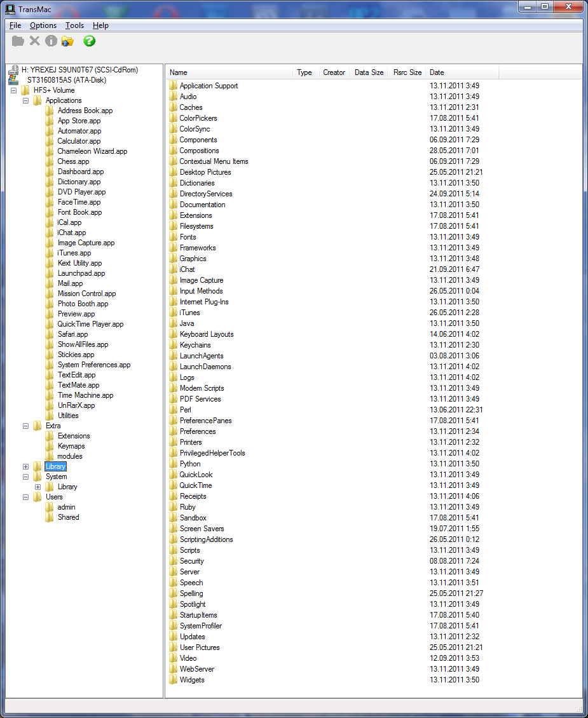Sort by the Date column header
The width and height of the screenshot is (588, 718).
[462, 72]
